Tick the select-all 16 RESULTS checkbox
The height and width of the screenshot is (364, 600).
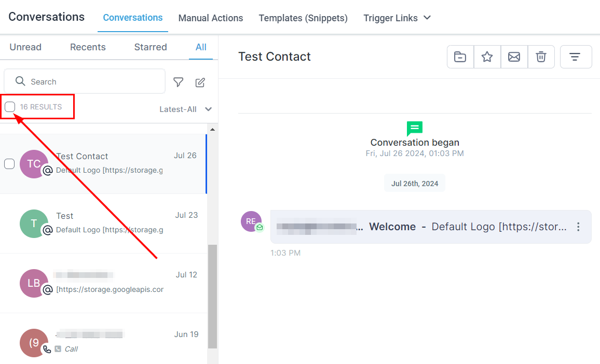tap(10, 107)
